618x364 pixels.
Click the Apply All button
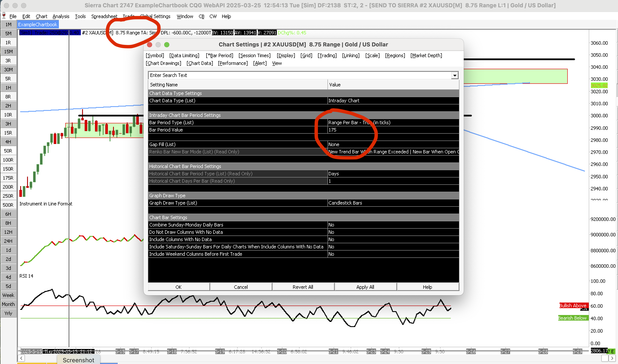click(365, 287)
